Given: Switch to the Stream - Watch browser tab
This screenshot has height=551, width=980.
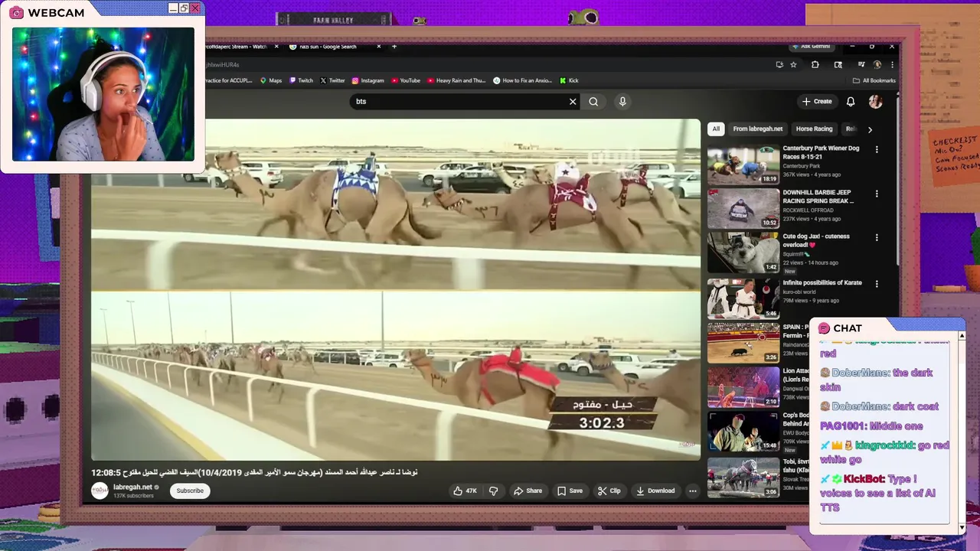Looking at the screenshot, I should [236, 47].
